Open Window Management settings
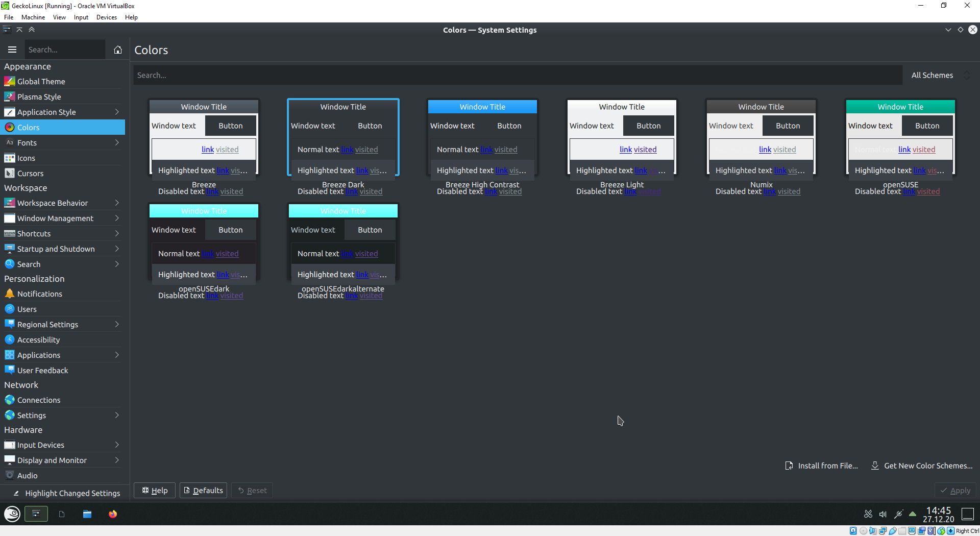The width and height of the screenshot is (980, 536). pyautogui.click(x=62, y=218)
